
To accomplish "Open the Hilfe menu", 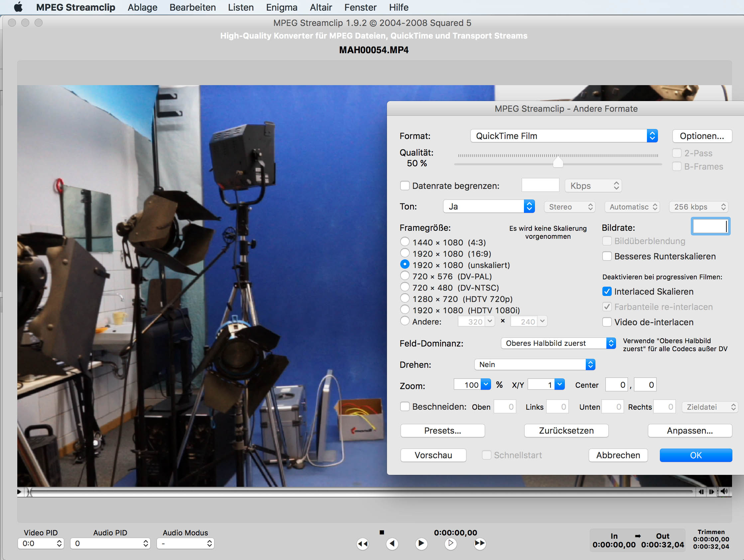I will [399, 7].
